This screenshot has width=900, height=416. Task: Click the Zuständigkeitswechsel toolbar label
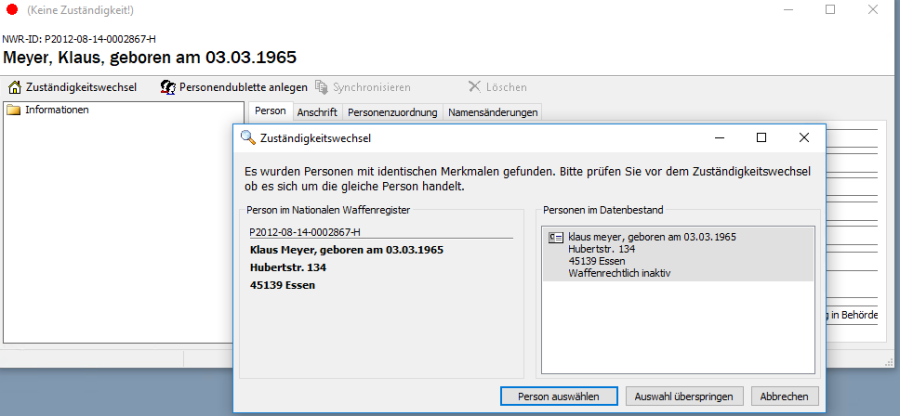point(81,87)
